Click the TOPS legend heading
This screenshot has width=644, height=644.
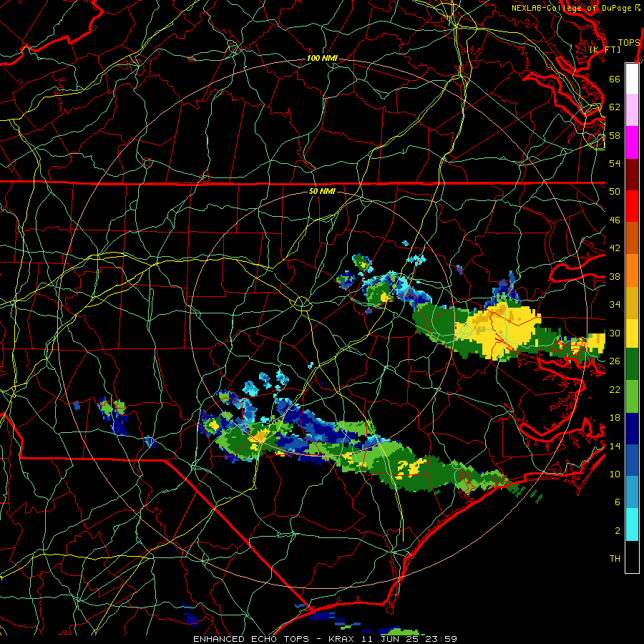click(x=629, y=43)
